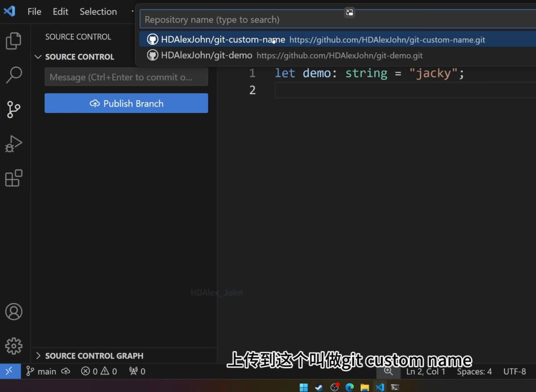
Task: Select HDAlexJohn/git-custom-name repository
Action: coord(338,39)
